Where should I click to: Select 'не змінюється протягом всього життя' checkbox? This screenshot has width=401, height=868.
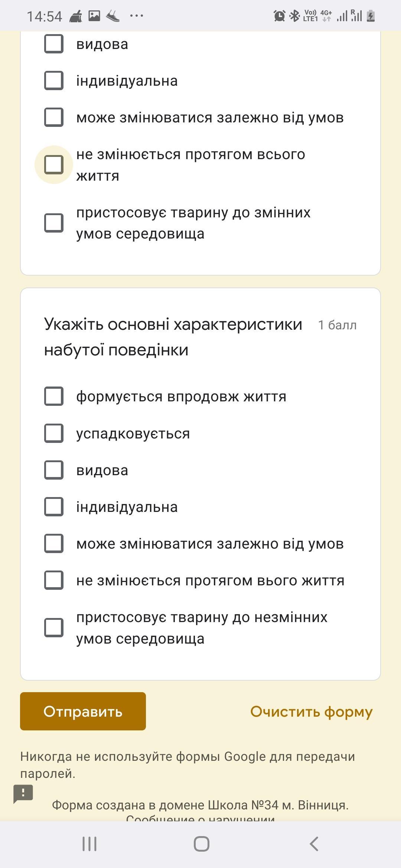(54, 165)
